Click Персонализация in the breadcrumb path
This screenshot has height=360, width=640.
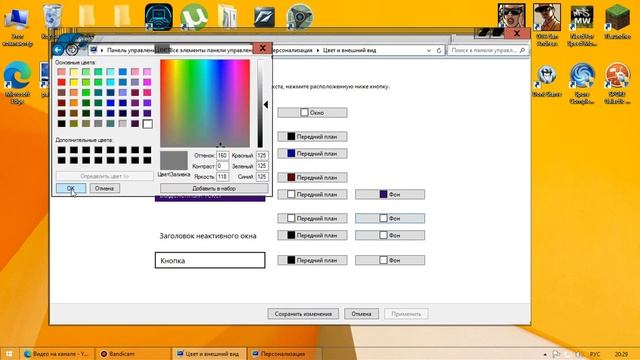[292, 50]
